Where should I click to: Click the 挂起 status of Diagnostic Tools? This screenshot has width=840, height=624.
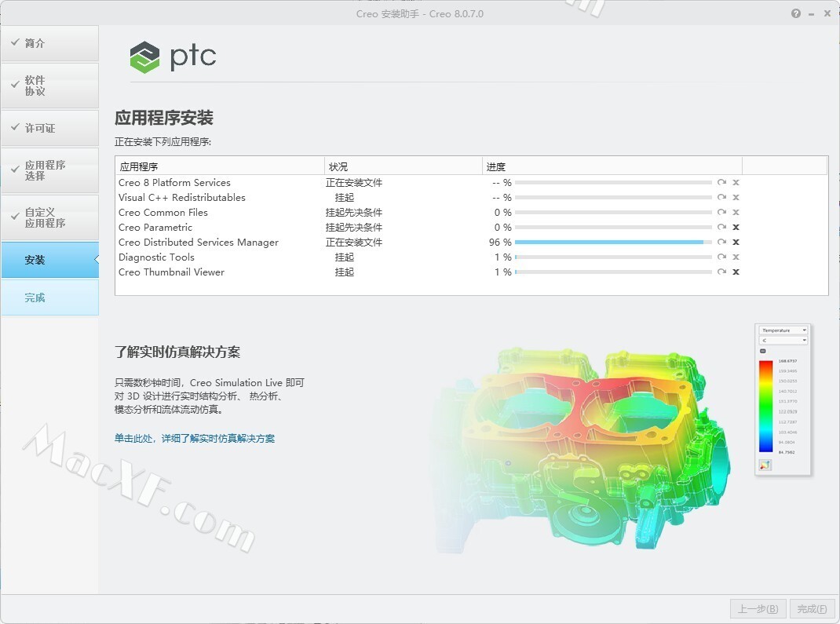(x=345, y=257)
